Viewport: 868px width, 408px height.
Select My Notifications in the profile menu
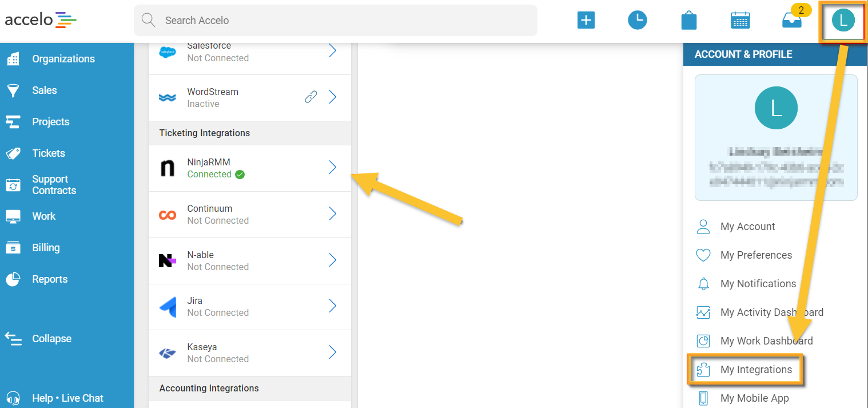(758, 283)
